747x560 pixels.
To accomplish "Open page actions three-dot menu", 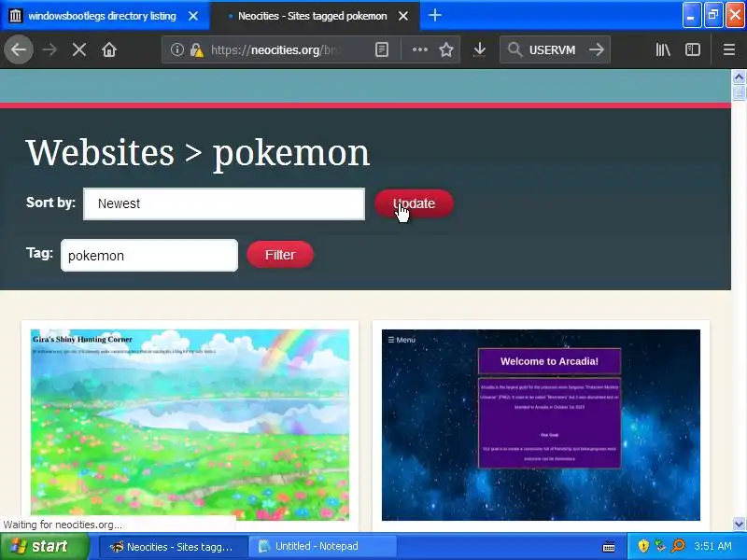I will 419,49.
